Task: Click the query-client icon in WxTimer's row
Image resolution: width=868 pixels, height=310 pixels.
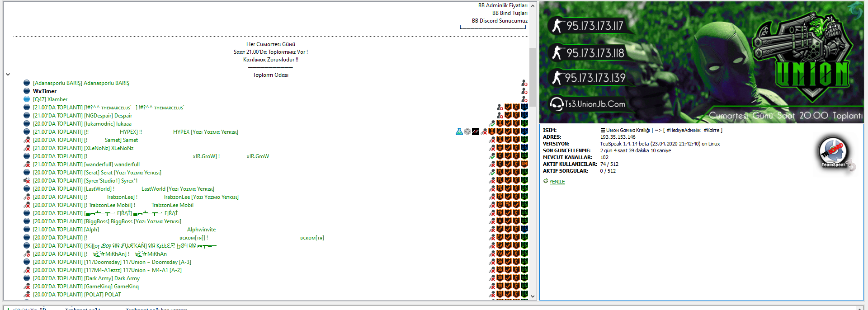Action: [x=524, y=91]
